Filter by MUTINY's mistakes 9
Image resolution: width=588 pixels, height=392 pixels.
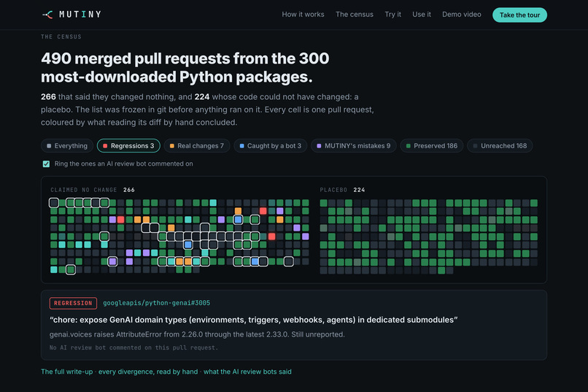click(x=354, y=146)
